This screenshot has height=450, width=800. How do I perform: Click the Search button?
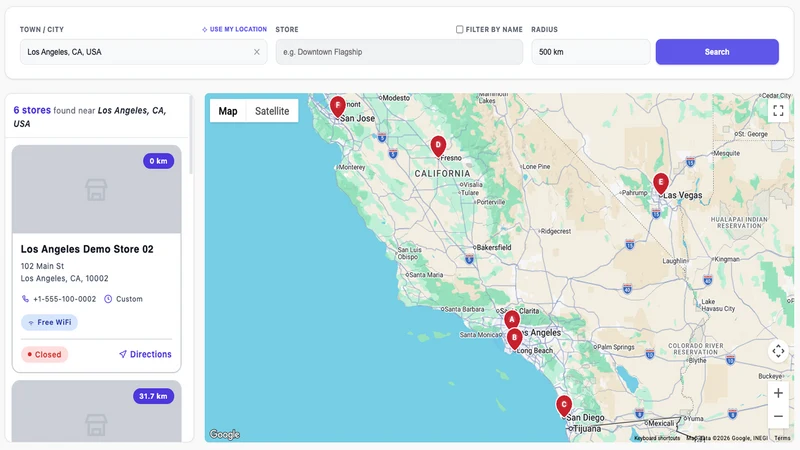coord(717,52)
